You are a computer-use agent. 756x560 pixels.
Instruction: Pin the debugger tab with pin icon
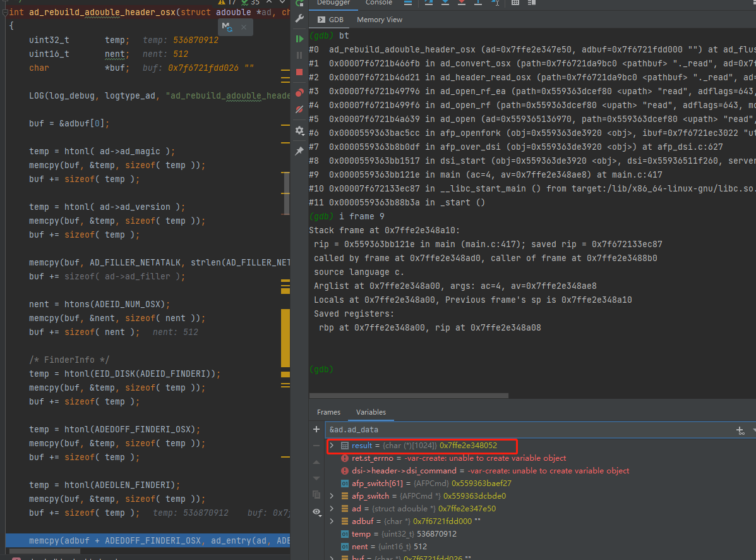(x=299, y=151)
